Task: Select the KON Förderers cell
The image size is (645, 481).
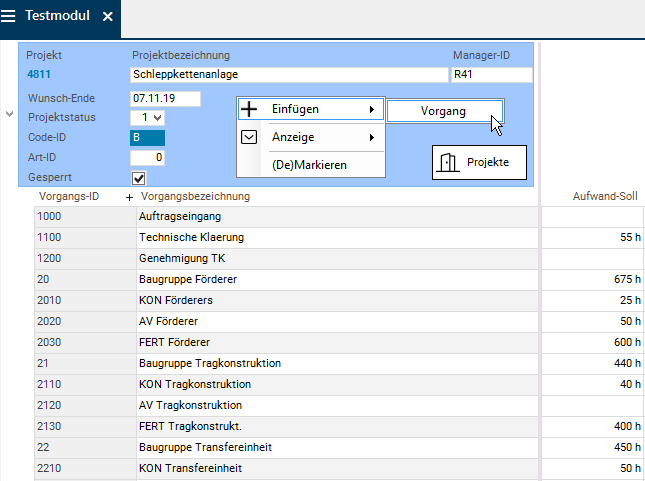Action: [337, 300]
